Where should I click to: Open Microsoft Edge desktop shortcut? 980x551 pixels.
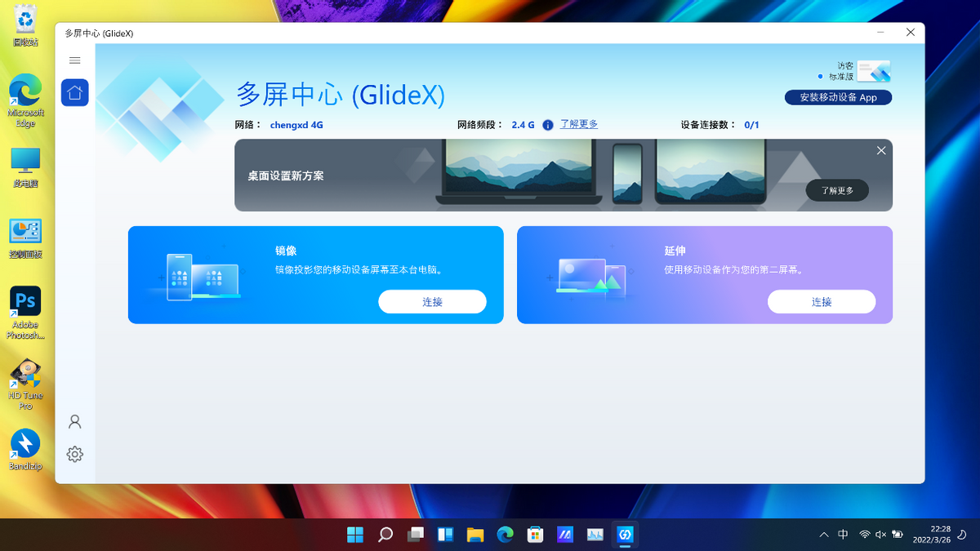pos(25,101)
